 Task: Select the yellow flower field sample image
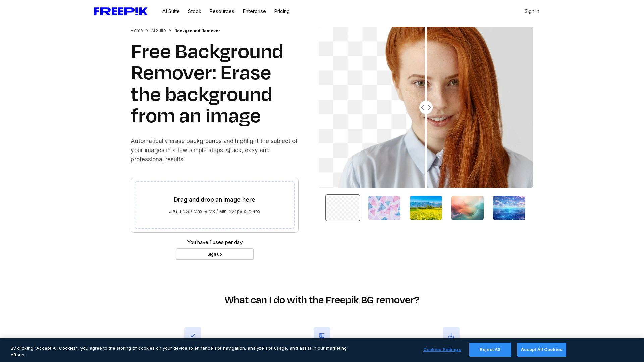(x=426, y=208)
